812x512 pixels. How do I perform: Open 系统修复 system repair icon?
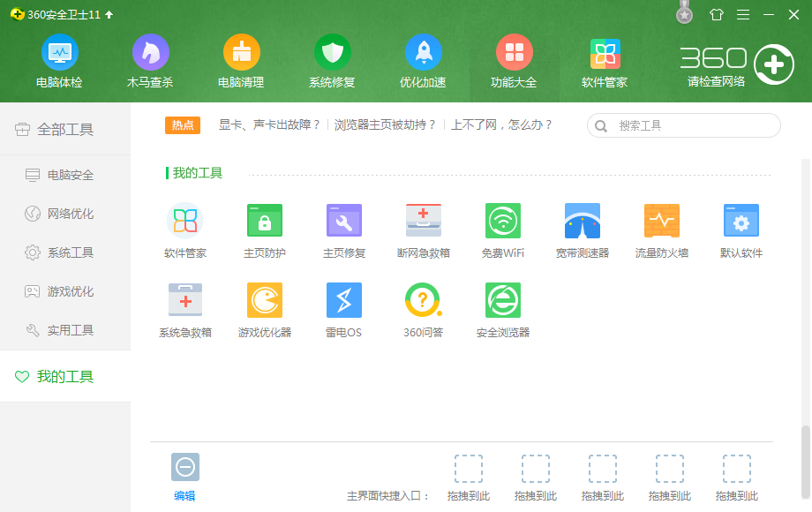[333, 52]
